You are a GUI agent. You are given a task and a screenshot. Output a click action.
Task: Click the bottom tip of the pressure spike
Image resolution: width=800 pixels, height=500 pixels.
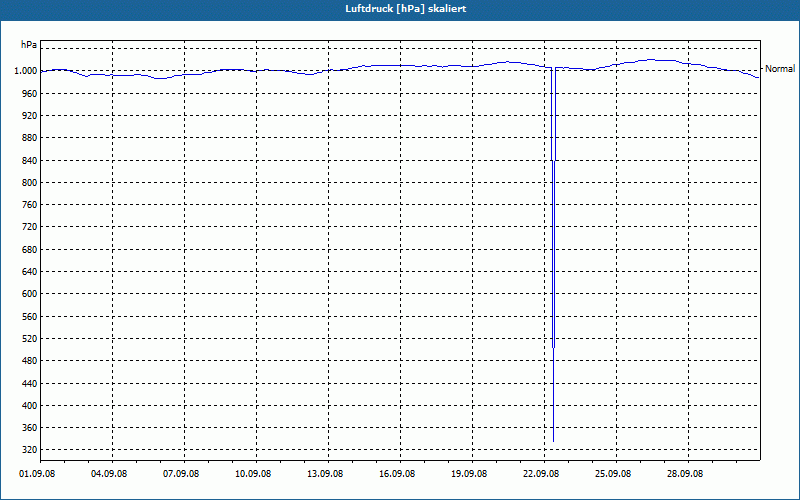point(554,441)
